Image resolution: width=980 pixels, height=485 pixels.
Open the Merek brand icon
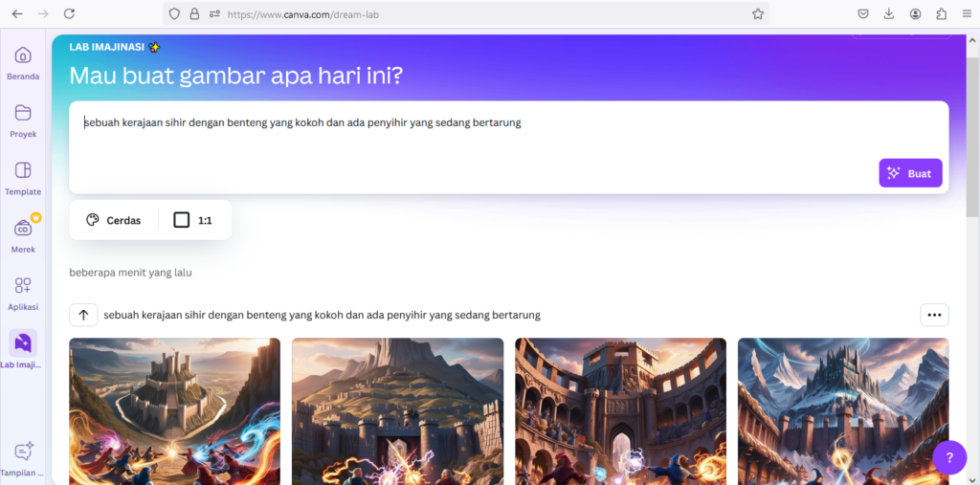click(x=23, y=228)
